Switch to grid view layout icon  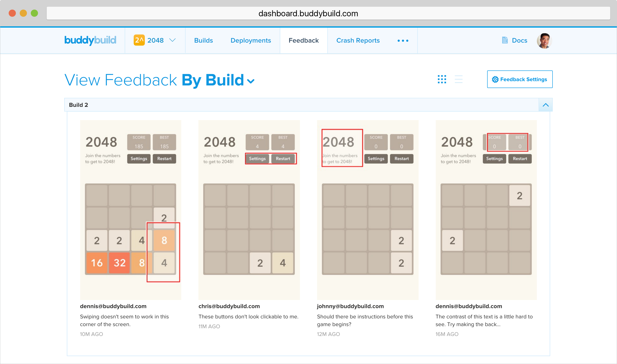tap(442, 79)
